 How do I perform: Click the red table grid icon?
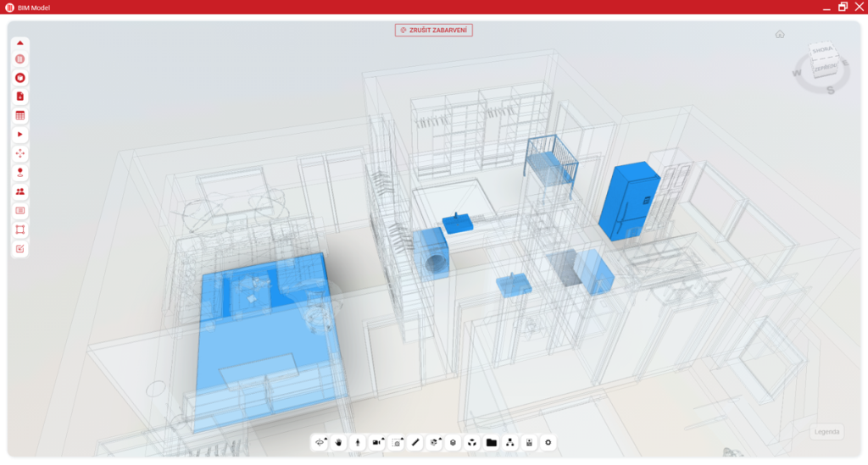(20, 115)
